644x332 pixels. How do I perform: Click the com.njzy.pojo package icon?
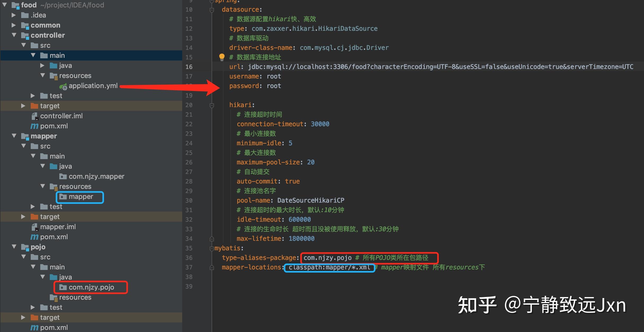pyautogui.click(x=63, y=287)
